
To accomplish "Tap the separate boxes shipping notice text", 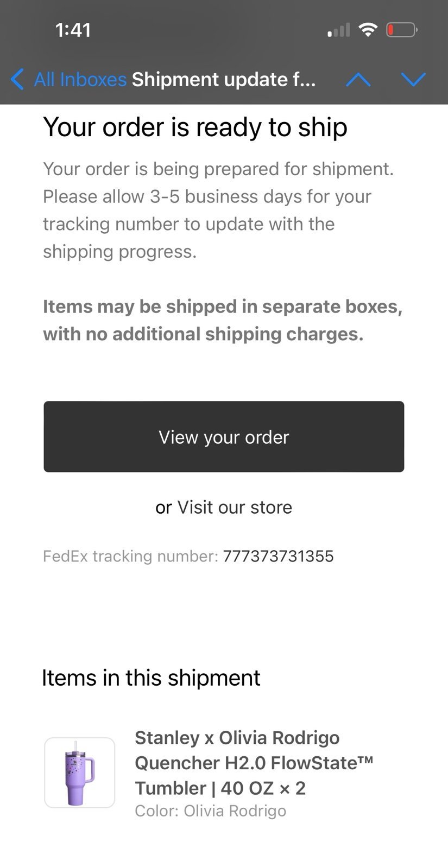I will pyautogui.click(x=223, y=320).
